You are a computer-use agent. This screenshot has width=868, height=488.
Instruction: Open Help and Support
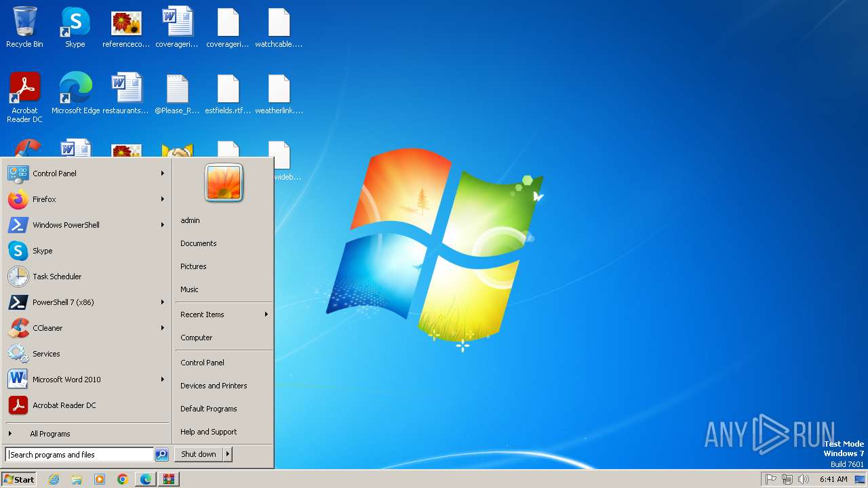pos(224,432)
